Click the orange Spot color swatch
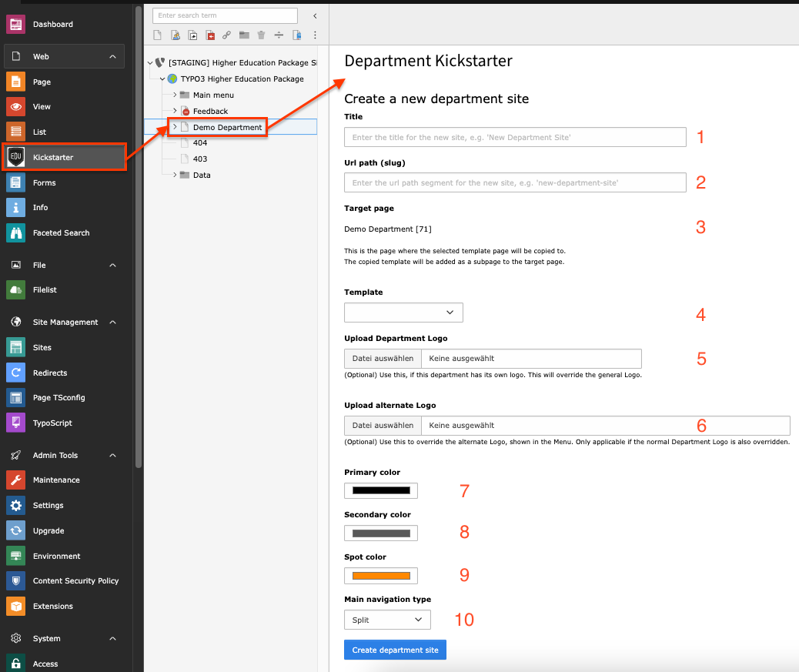This screenshot has height=672, width=799. pos(381,576)
